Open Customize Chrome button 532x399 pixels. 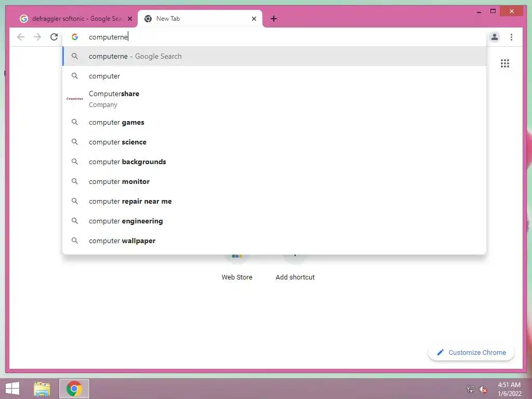(471, 353)
